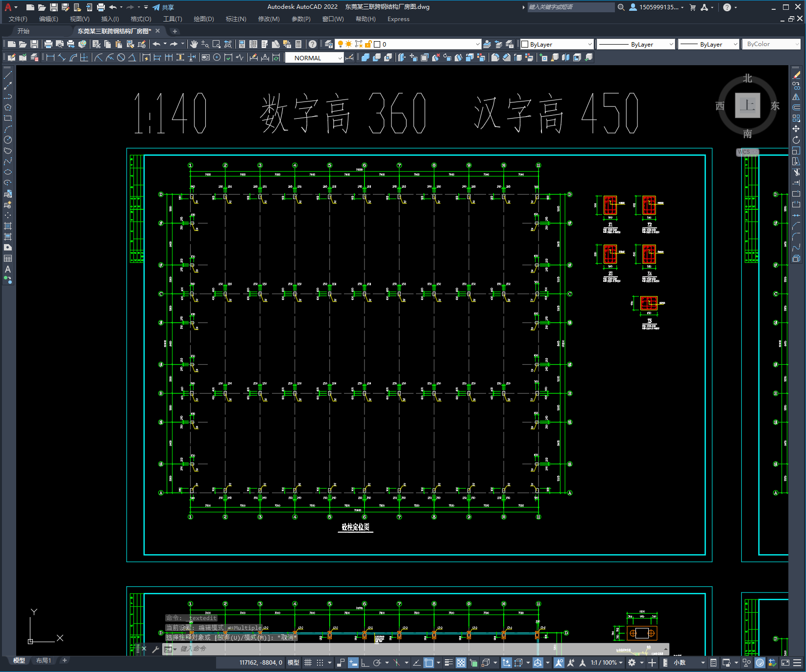This screenshot has height=672, width=806.
Task: Click the ViewCube 上 top face
Action: tap(747, 105)
